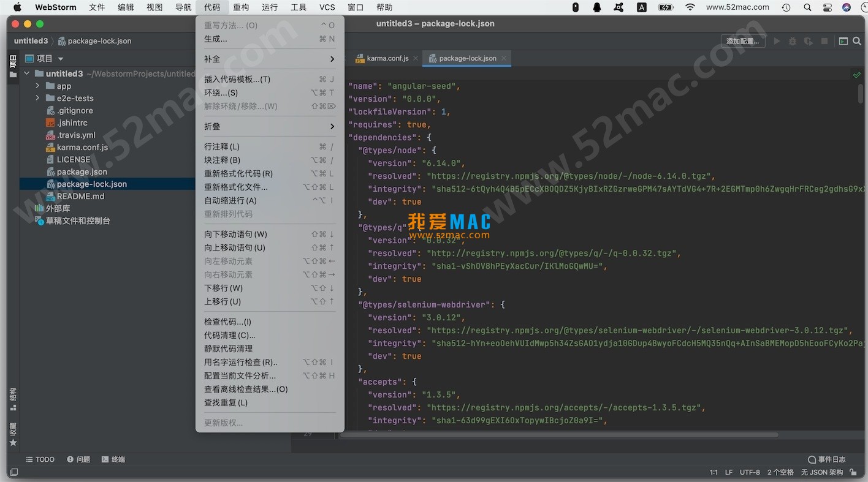The width and height of the screenshot is (868, 482).
Task: Open 无 JSON 架构 schema selector
Action: point(821,472)
